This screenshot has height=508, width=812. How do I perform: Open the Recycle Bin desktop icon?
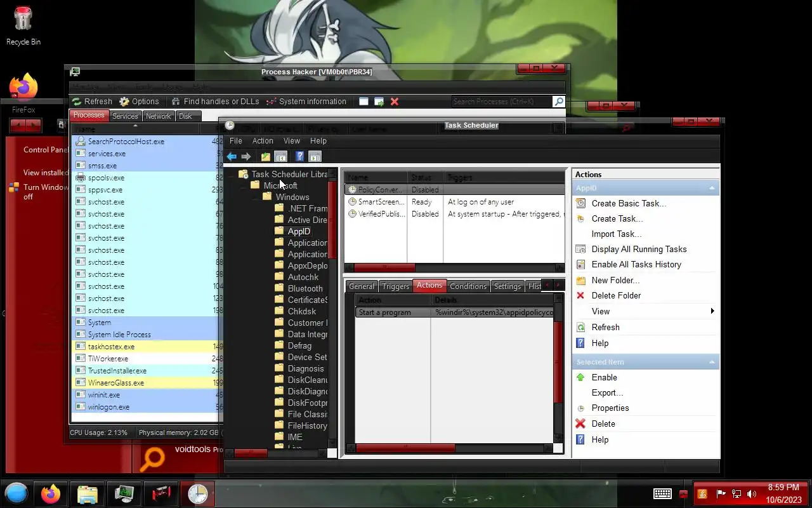23,25
